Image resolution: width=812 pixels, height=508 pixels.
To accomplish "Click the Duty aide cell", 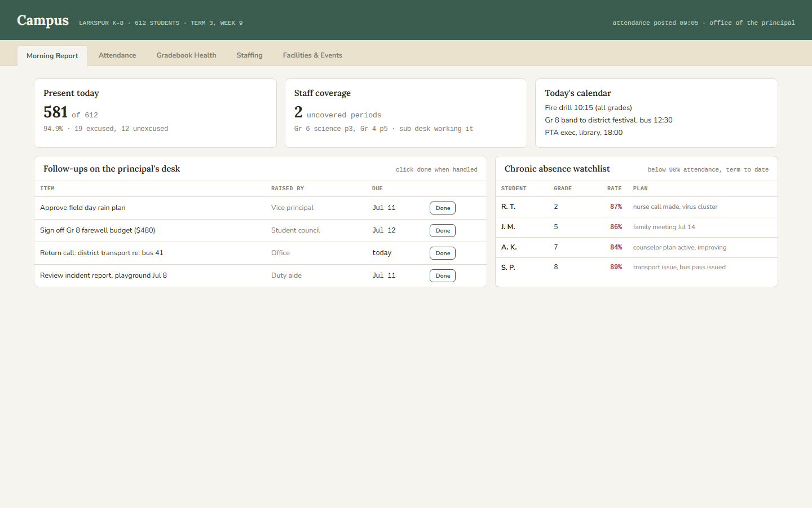I will (286, 275).
